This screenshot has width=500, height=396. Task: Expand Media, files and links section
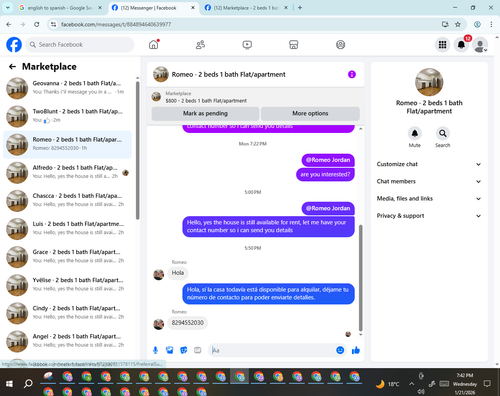429,199
